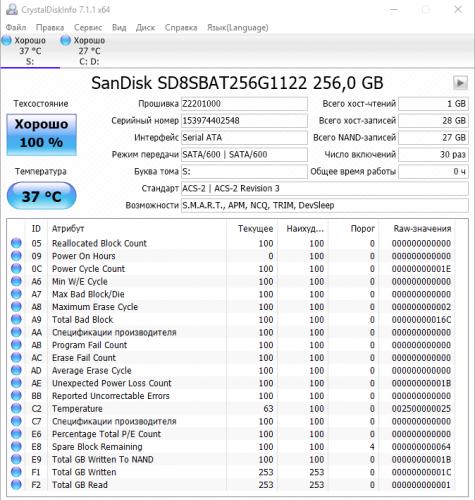Click the status icon for Spare Block Remaining
The width and height of the screenshot is (475, 500).
coord(16,446)
